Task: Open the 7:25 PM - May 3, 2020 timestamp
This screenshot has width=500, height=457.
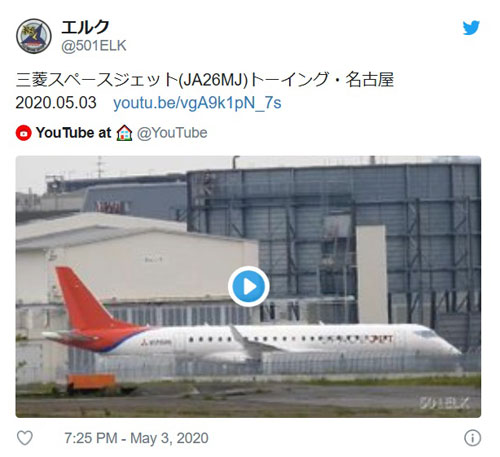Action: click(136, 438)
